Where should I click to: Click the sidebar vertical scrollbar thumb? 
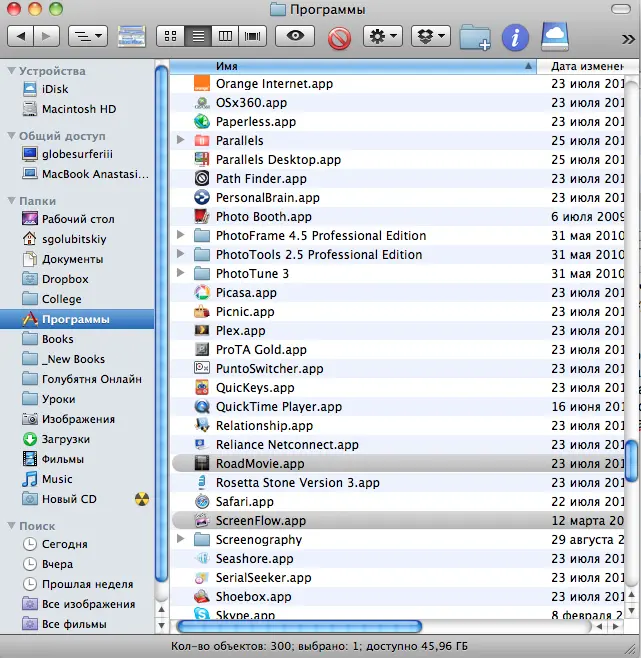[x=162, y=324]
